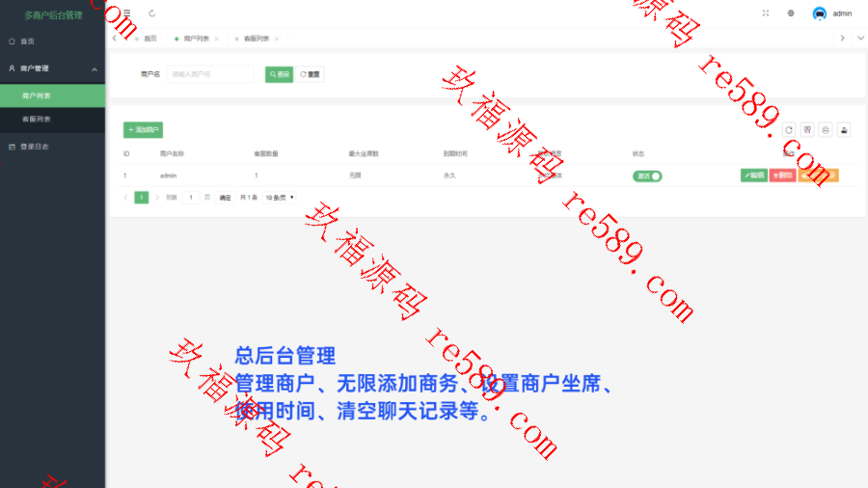Open the 10 条/页 page size dropdown
This screenshot has width=868, height=488.
(x=279, y=198)
